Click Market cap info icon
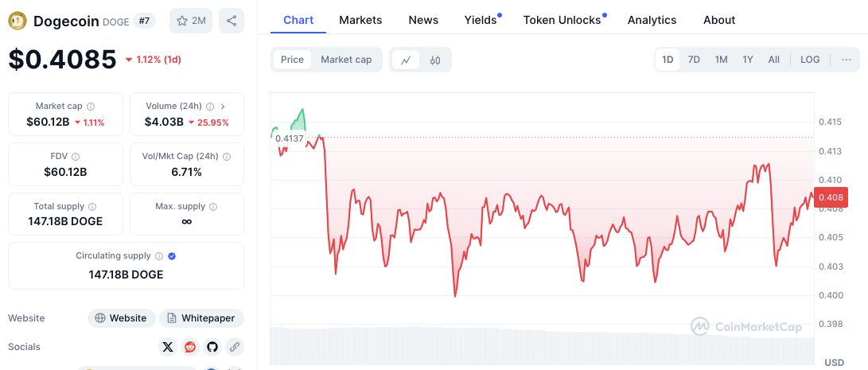This screenshot has height=370, width=868. 91,107
